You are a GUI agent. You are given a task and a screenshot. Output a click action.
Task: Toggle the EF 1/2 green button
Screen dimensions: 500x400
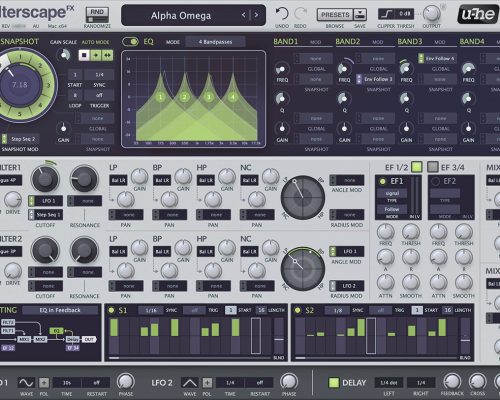(416, 167)
